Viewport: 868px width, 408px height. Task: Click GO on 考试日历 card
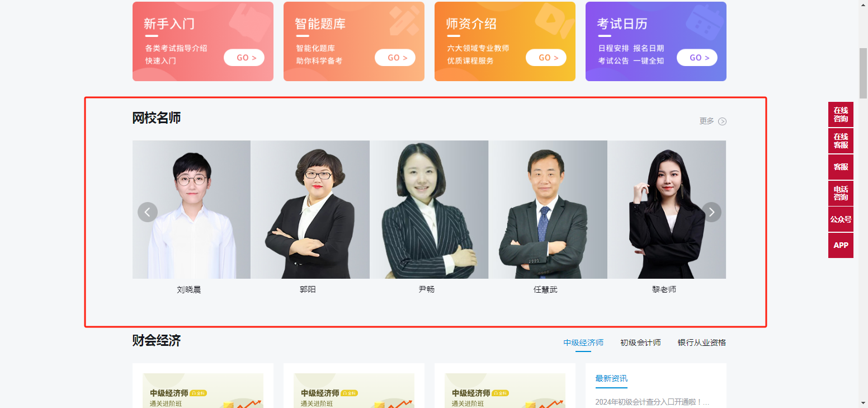pos(697,58)
